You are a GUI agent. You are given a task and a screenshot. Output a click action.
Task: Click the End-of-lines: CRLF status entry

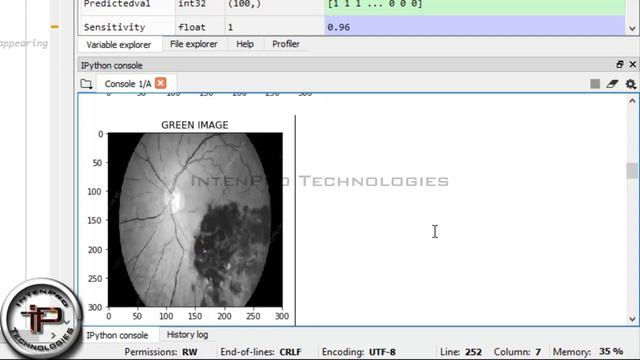pyautogui.click(x=260, y=352)
